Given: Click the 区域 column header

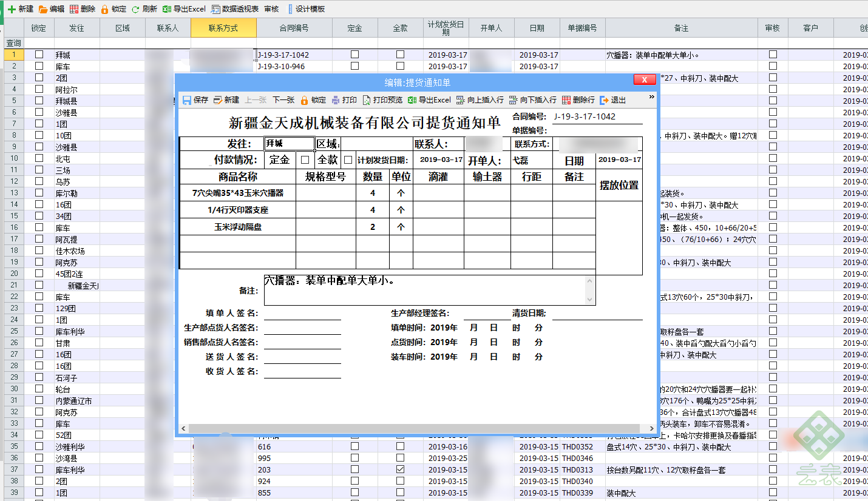Looking at the screenshot, I should coord(123,28).
